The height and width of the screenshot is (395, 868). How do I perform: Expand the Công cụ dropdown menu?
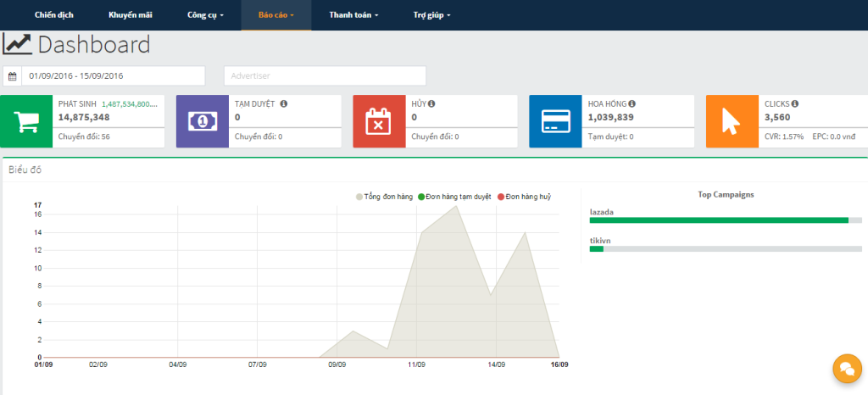[x=205, y=15]
